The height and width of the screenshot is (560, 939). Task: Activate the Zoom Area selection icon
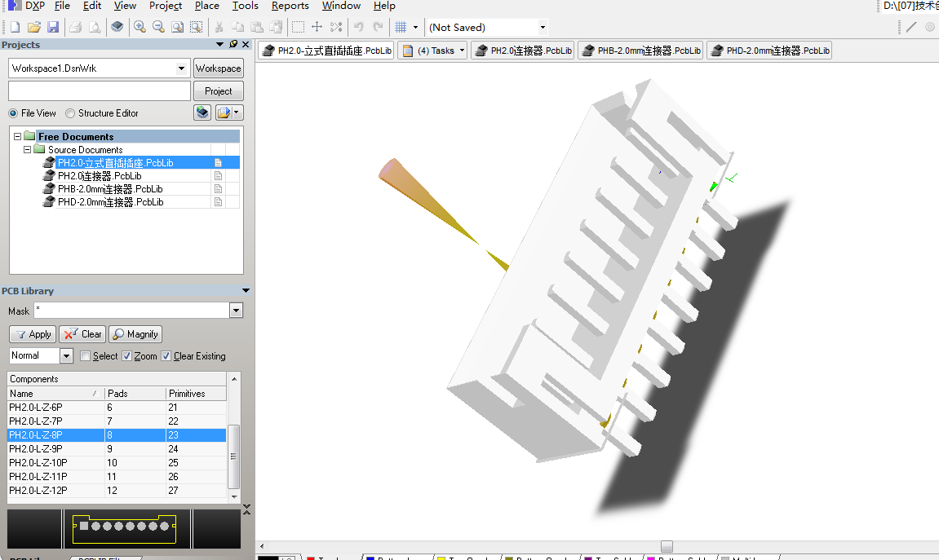[x=197, y=27]
